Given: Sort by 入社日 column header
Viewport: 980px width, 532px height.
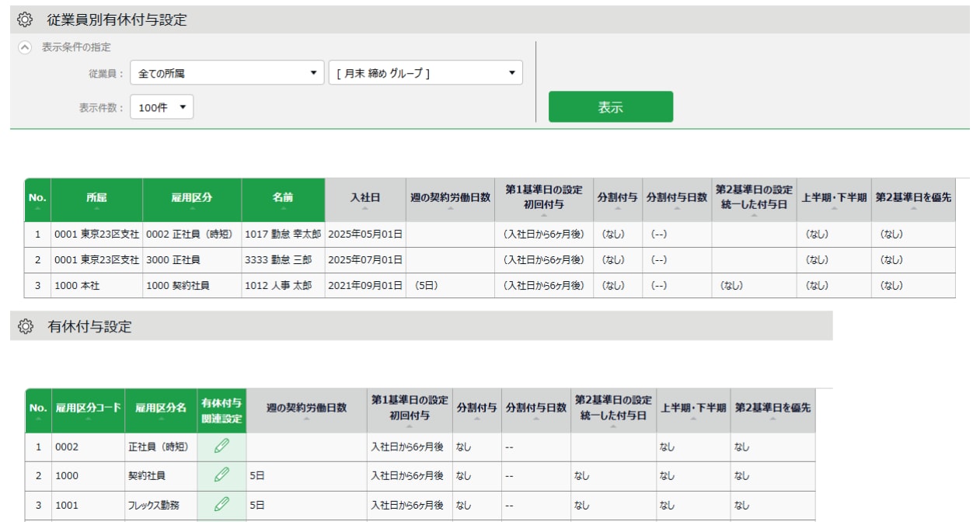Looking at the screenshot, I should click(x=365, y=200).
